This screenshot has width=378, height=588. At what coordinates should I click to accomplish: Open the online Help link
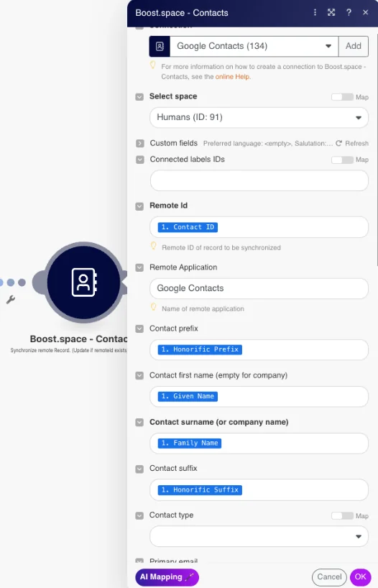point(232,76)
